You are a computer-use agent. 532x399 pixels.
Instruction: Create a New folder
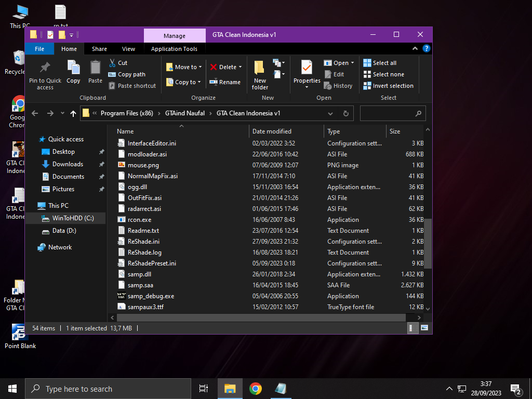pyautogui.click(x=260, y=75)
